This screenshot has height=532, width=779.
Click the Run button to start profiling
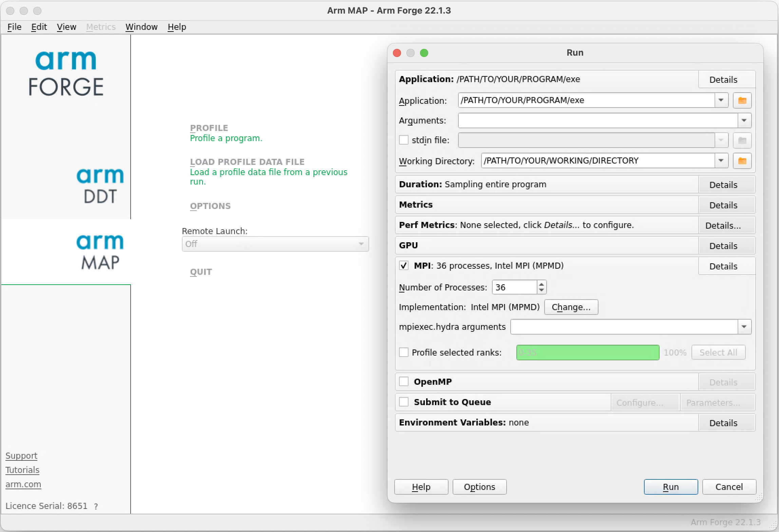point(671,487)
